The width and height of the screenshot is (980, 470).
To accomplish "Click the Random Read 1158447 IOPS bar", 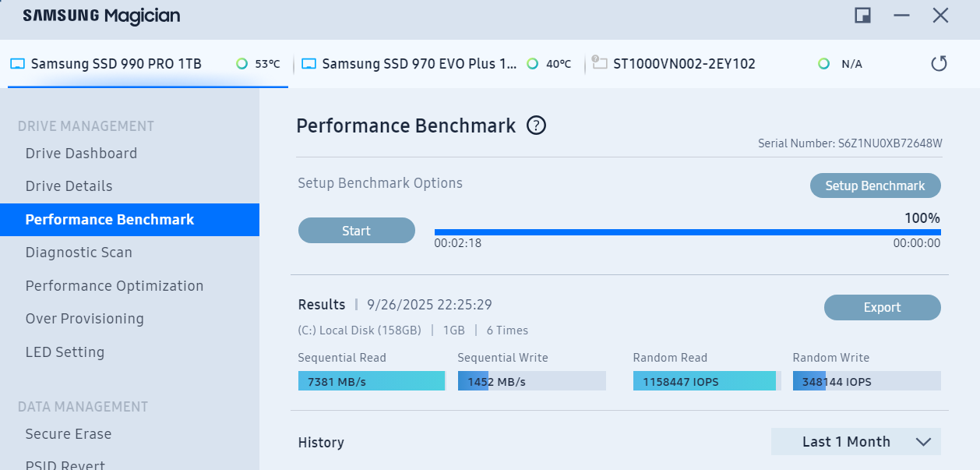I will (x=707, y=381).
